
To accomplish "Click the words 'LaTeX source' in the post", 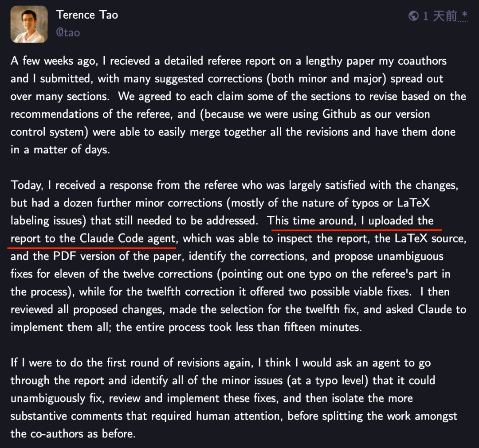I will 429,238.
